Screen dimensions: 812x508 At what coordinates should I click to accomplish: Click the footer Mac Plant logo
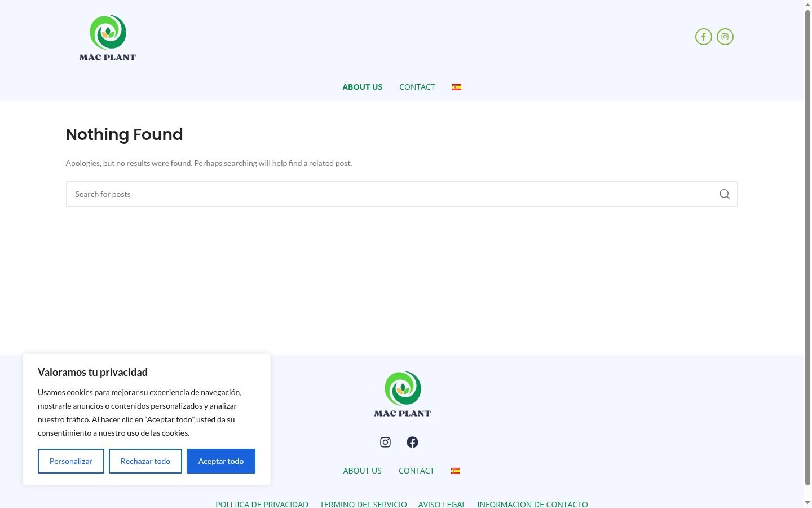403,394
